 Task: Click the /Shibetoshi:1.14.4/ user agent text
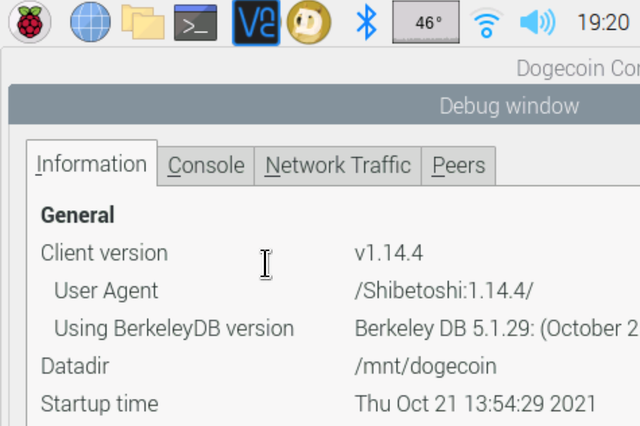(x=444, y=291)
